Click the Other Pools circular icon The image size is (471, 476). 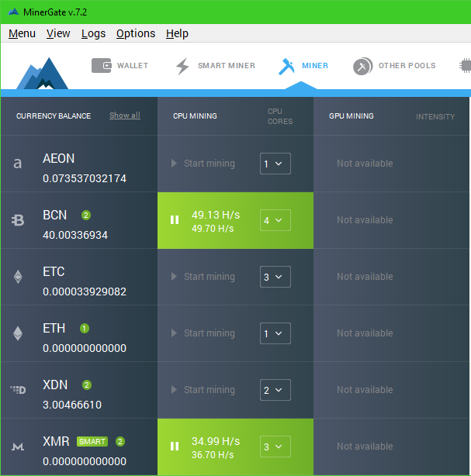pos(362,66)
